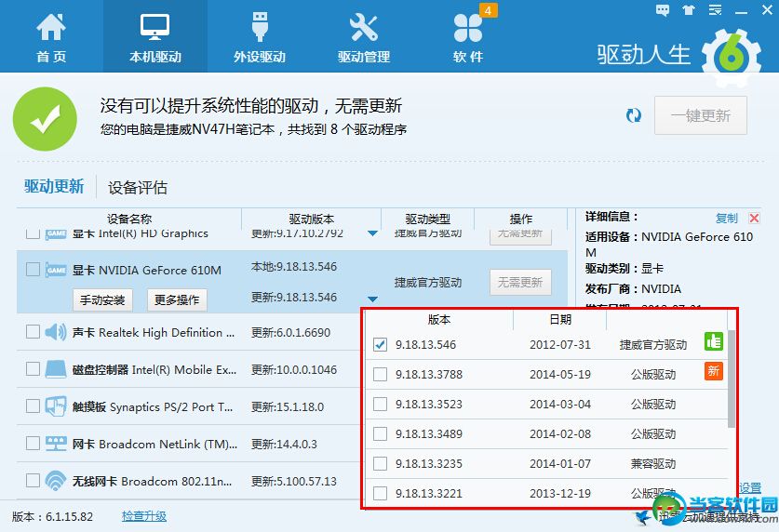Click the blue refresh scan icon
779x532 pixels.
pyautogui.click(x=634, y=115)
